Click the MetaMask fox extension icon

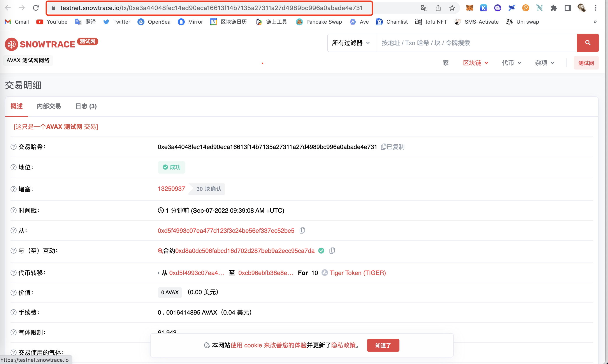tap(469, 8)
